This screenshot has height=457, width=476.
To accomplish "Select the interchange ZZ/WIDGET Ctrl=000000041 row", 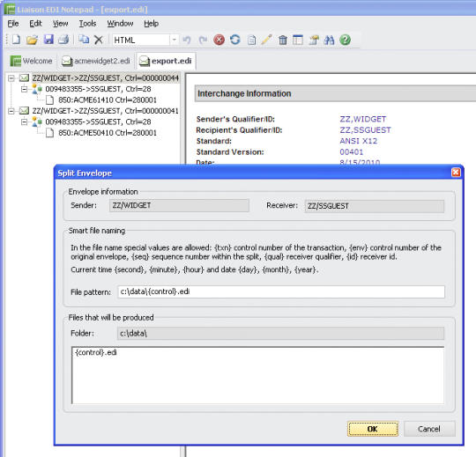I will tap(106, 111).
